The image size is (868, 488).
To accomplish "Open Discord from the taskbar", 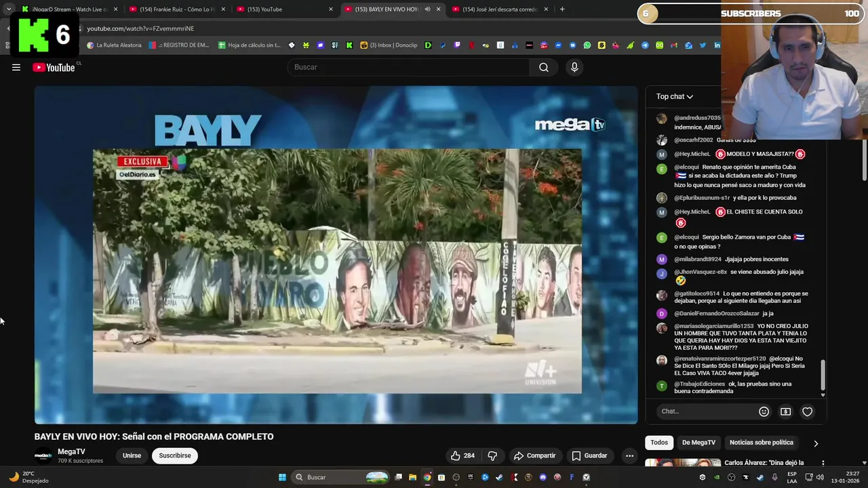I will 542,477.
